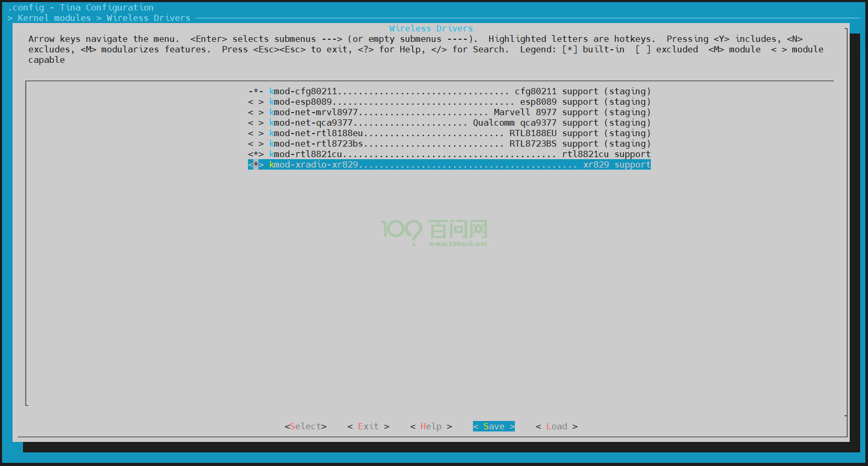
Task: Select the kmod-cfg80211 entry name
Action: click(303, 91)
